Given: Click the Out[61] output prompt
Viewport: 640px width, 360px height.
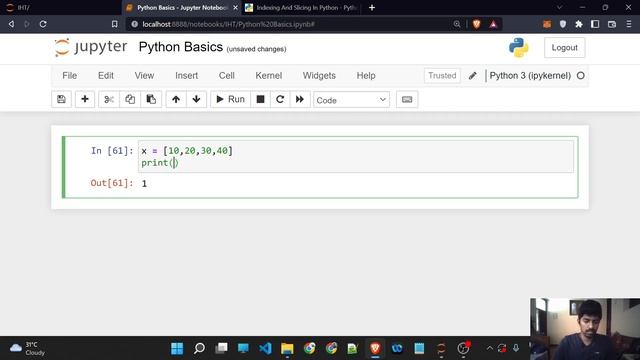Looking at the screenshot, I should click(x=112, y=183).
